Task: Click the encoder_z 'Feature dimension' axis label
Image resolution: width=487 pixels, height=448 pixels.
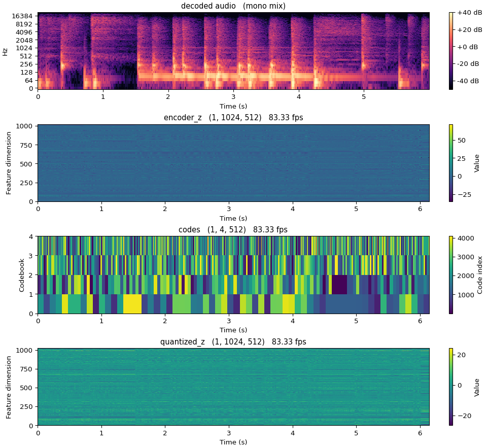Action: (x=9, y=163)
